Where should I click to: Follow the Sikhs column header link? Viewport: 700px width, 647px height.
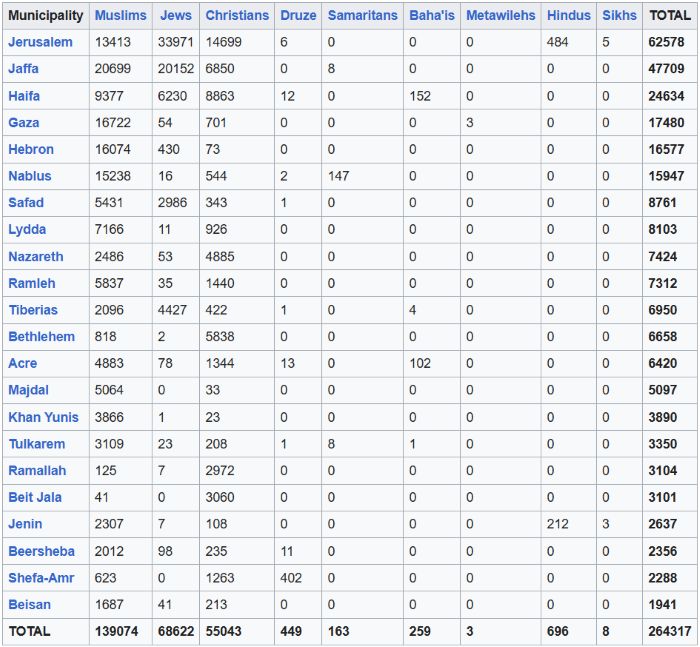620,15
